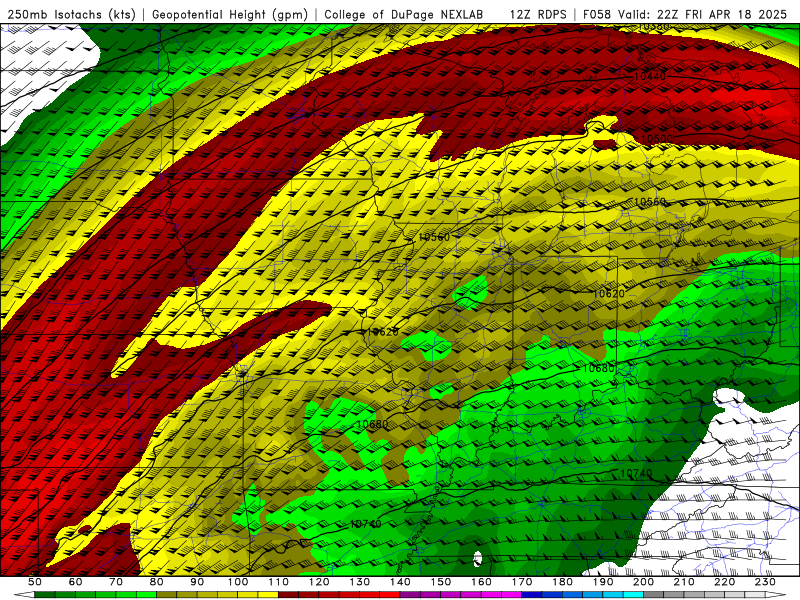
Task: Select the 210 knot colorbar label
Action: (685, 582)
